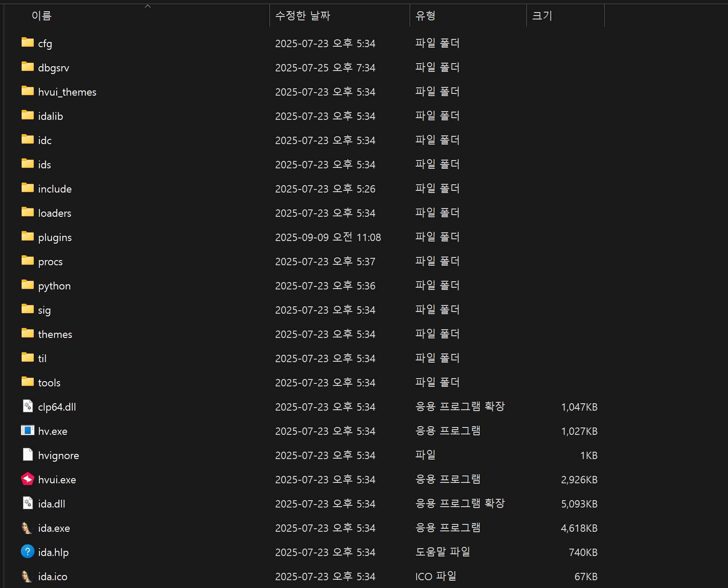Sort files by 크기 column
This screenshot has width=728, height=588.
(542, 16)
